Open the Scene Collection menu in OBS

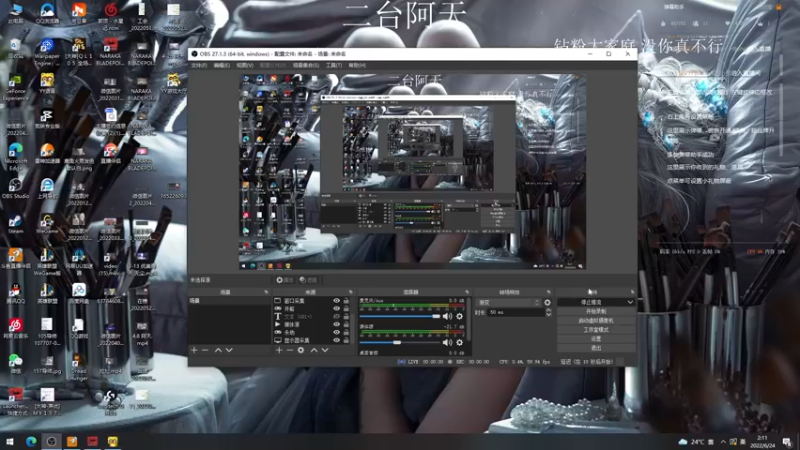coord(306,65)
